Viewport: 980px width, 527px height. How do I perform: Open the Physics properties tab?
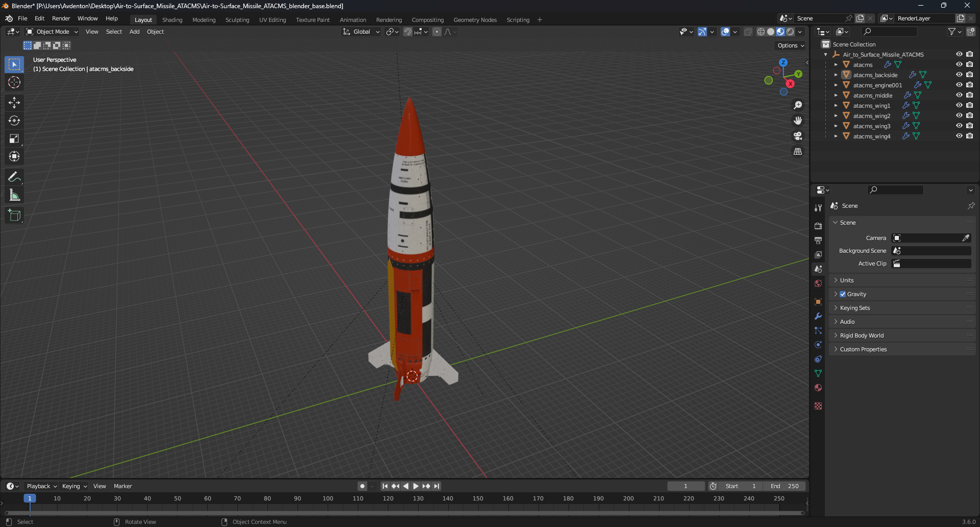point(818,345)
